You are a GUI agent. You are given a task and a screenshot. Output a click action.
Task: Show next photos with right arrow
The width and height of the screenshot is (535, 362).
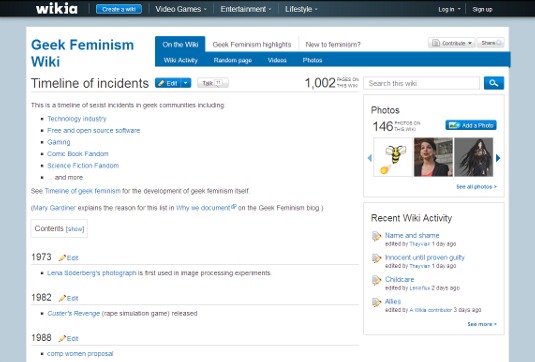498,158
